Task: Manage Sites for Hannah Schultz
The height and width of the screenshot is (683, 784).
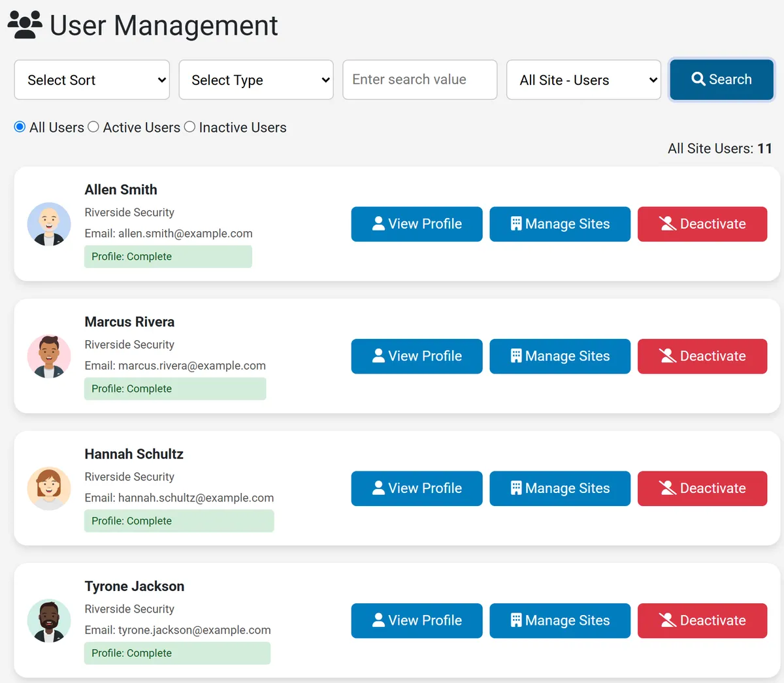Action: [x=560, y=488]
